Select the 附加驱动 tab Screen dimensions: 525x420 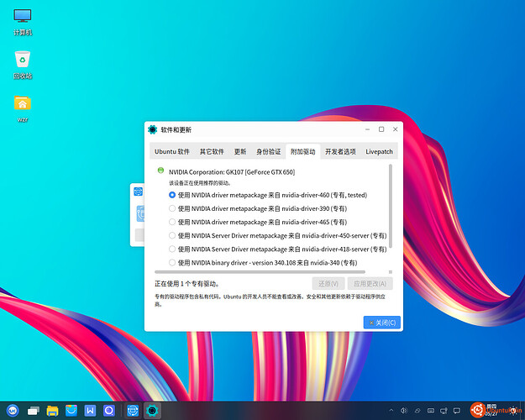(302, 151)
